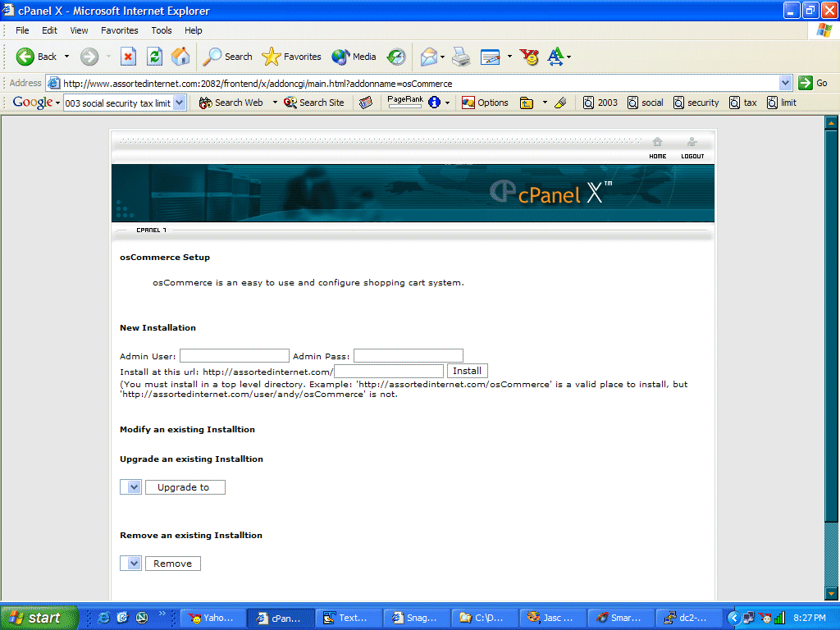Expand the Edit button dropdown arrow
840x630 pixels.
coord(509,57)
